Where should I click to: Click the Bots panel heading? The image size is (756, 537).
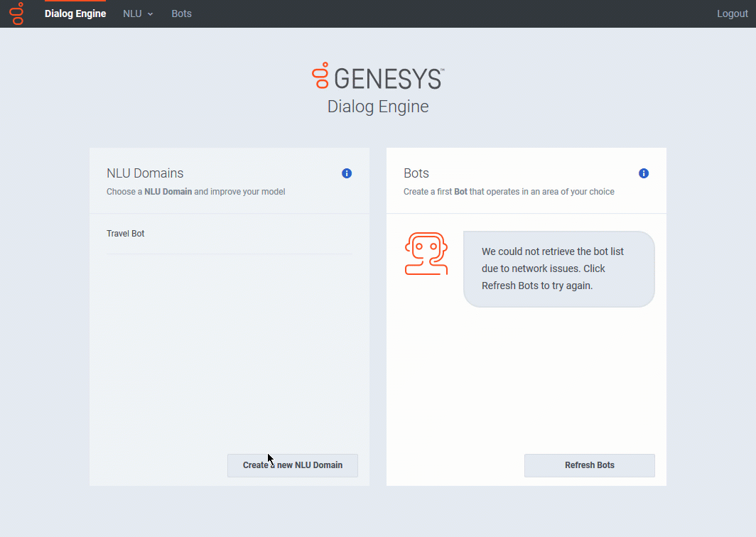416,173
